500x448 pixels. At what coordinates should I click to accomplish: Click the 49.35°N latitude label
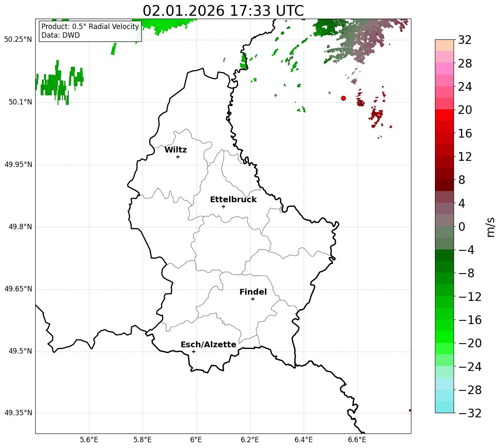pos(18,413)
